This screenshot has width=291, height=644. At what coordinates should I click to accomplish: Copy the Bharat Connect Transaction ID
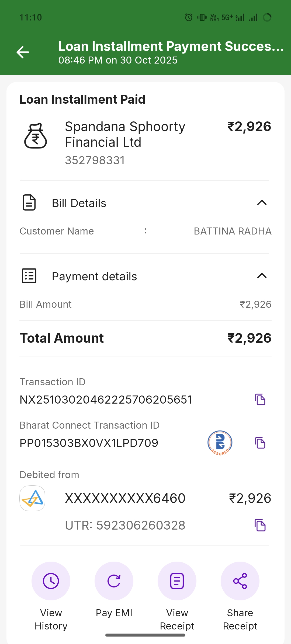pyautogui.click(x=260, y=443)
